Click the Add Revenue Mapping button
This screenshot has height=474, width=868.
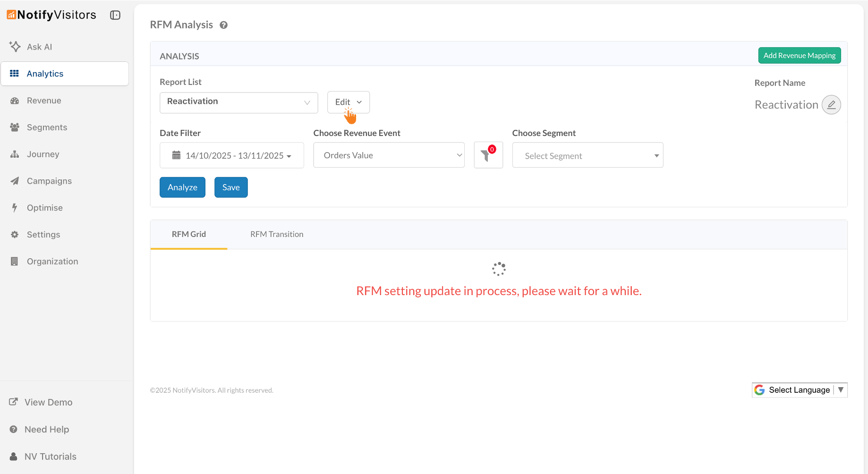pyautogui.click(x=800, y=55)
